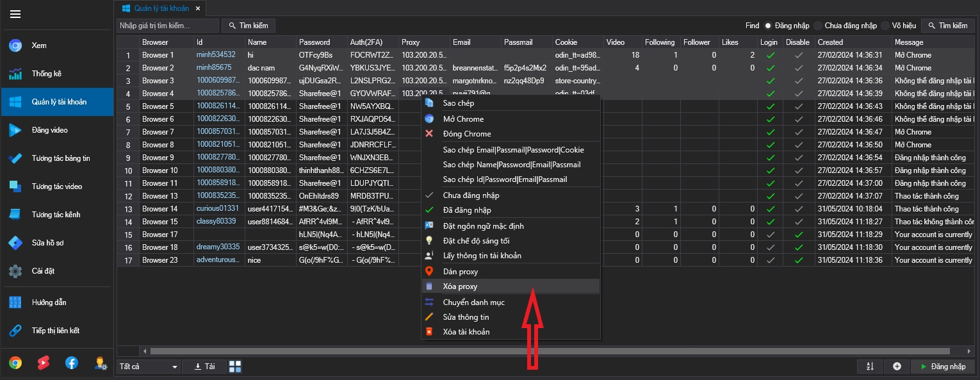The height and width of the screenshot is (380, 980).
Task: Select the Chưa đăng nhập radio filter
Action: point(817,26)
